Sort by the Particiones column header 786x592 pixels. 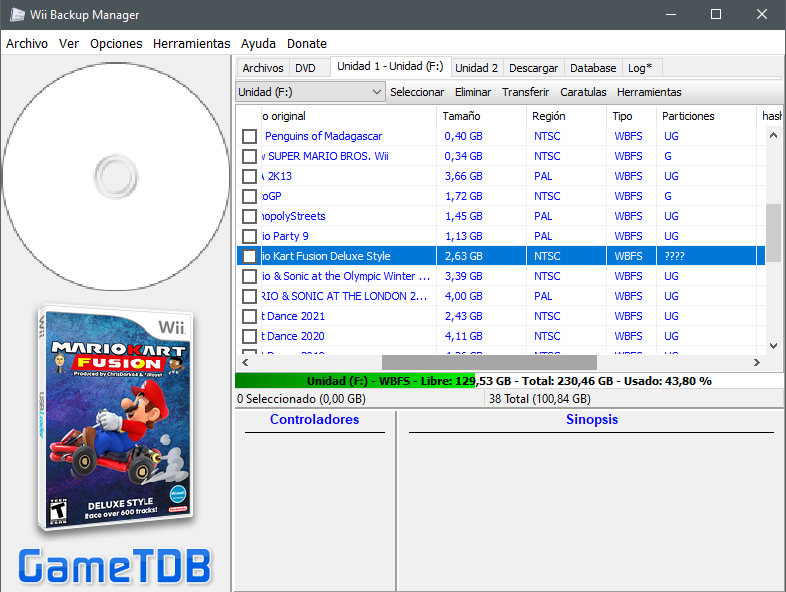(x=707, y=116)
